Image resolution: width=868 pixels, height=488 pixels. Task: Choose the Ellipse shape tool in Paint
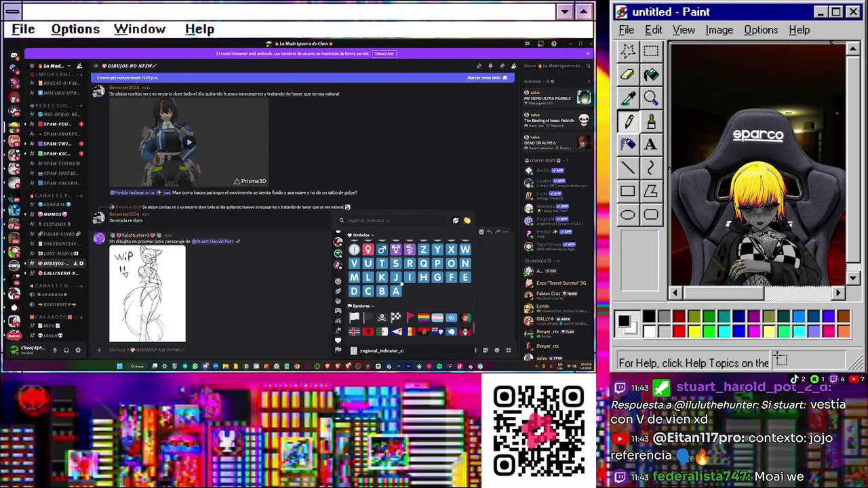coord(628,214)
